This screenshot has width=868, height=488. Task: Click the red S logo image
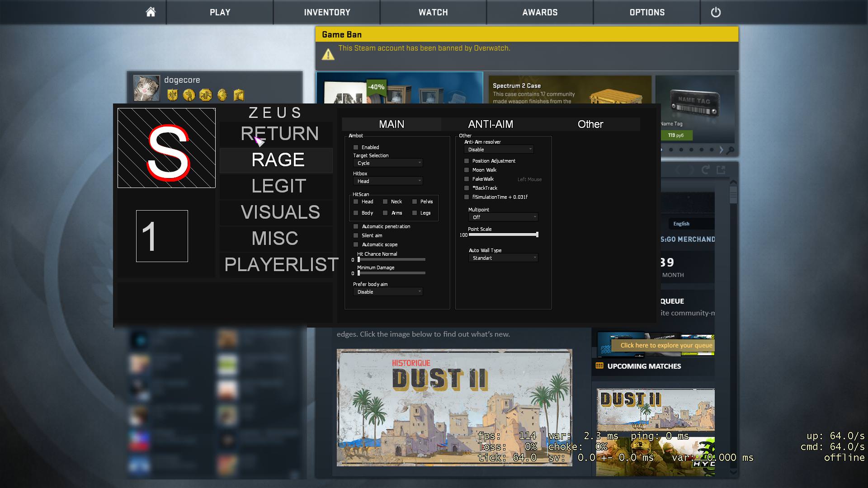click(x=167, y=148)
